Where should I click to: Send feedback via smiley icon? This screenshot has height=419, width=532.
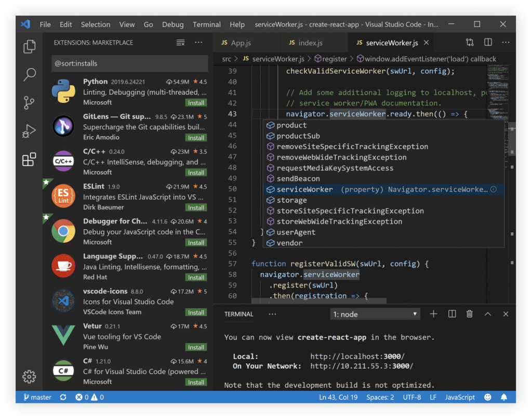click(x=488, y=397)
